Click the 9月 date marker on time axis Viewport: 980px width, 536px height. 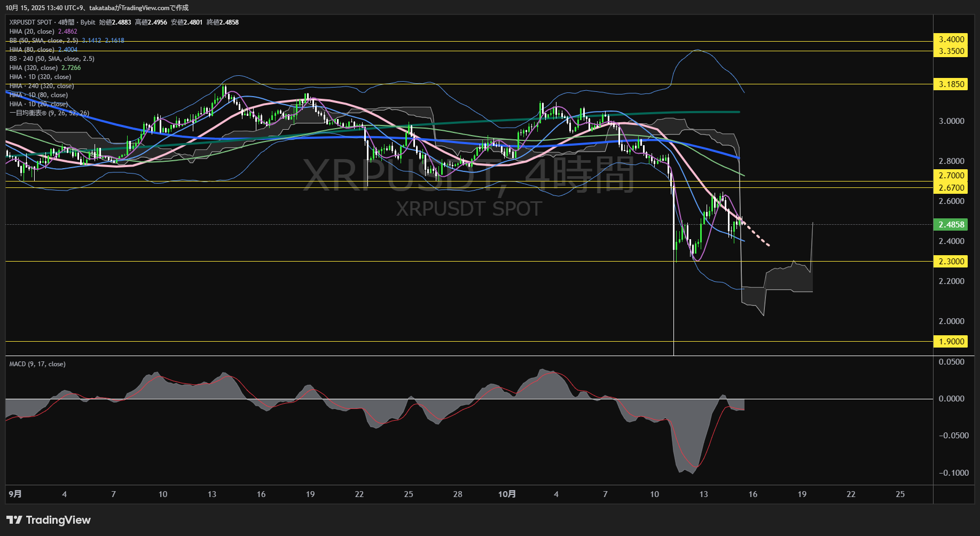tap(15, 494)
